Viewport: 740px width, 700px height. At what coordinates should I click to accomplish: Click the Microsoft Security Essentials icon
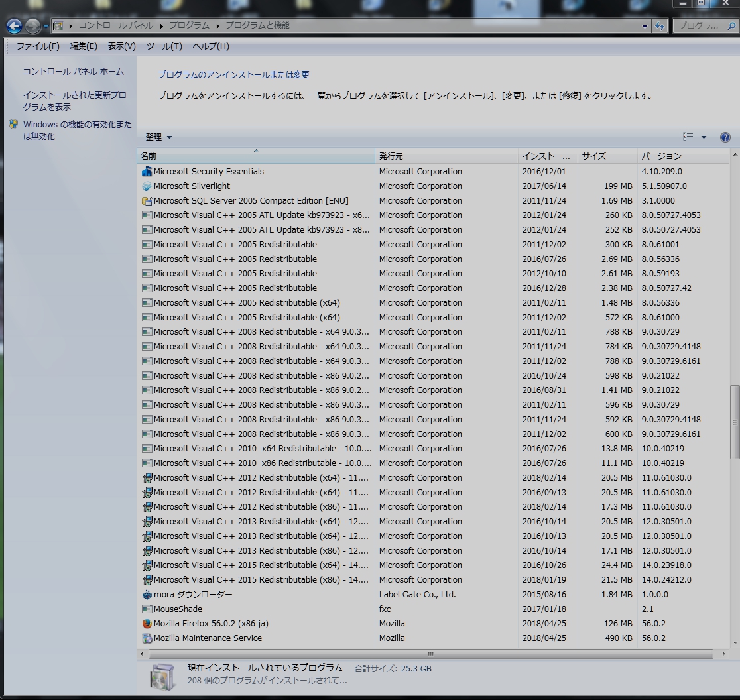point(147,172)
